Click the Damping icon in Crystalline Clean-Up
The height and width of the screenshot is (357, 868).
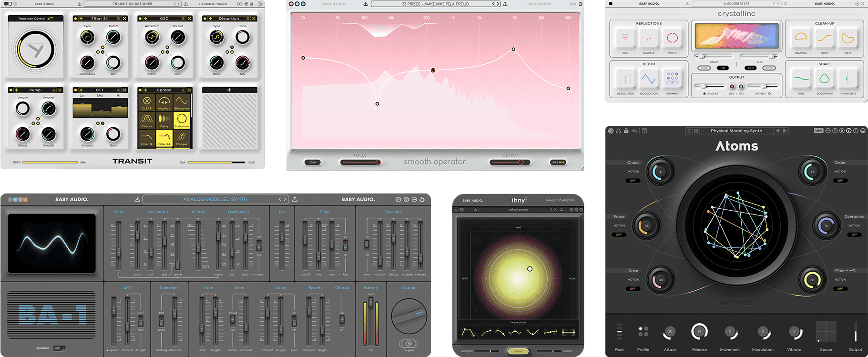click(x=801, y=38)
